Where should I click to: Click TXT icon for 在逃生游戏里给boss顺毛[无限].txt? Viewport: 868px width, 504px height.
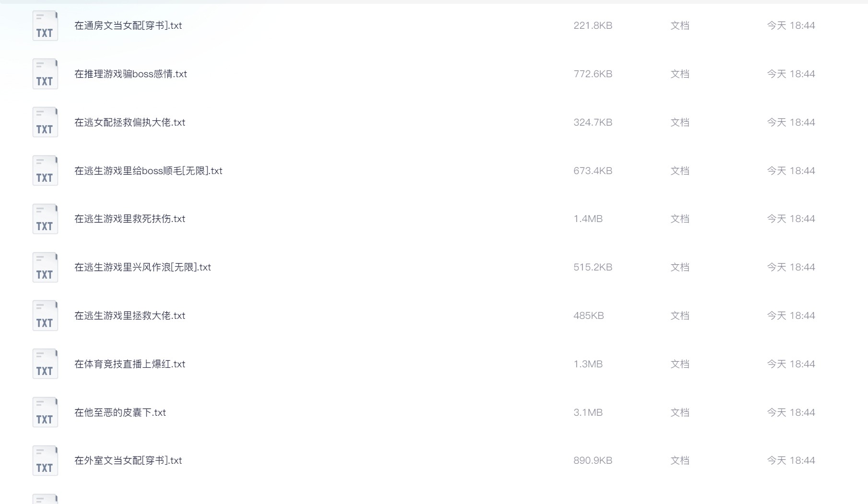[45, 171]
